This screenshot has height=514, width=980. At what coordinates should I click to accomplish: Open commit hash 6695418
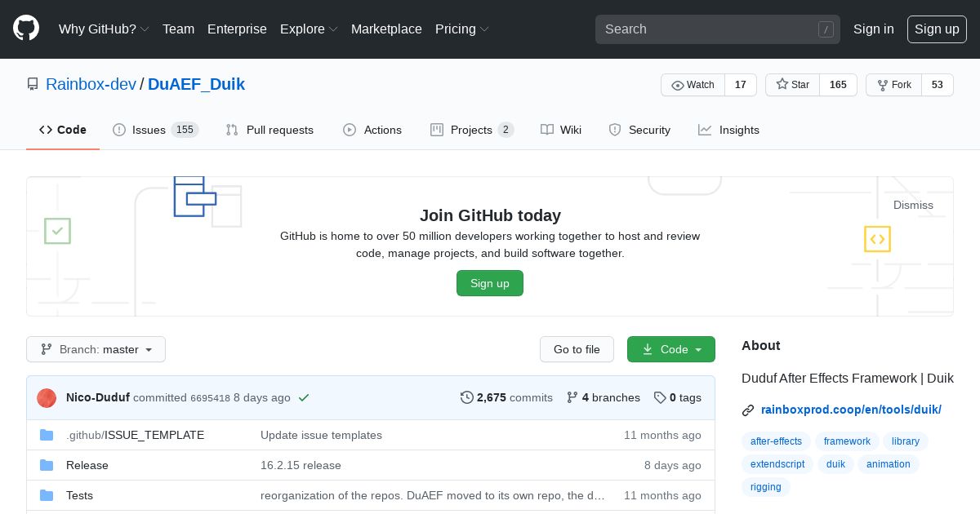tap(210, 398)
